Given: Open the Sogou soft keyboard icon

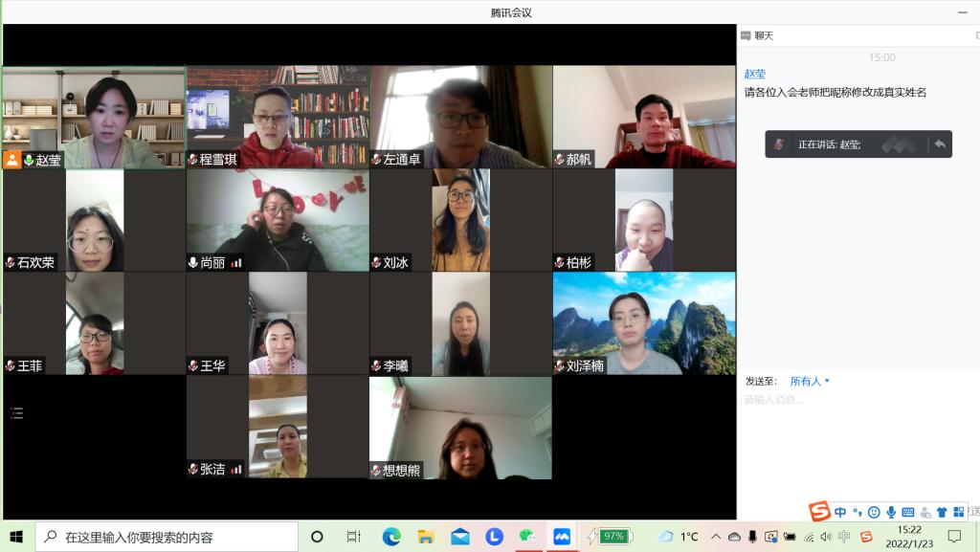Looking at the screenshot, I should pos(908,513).
